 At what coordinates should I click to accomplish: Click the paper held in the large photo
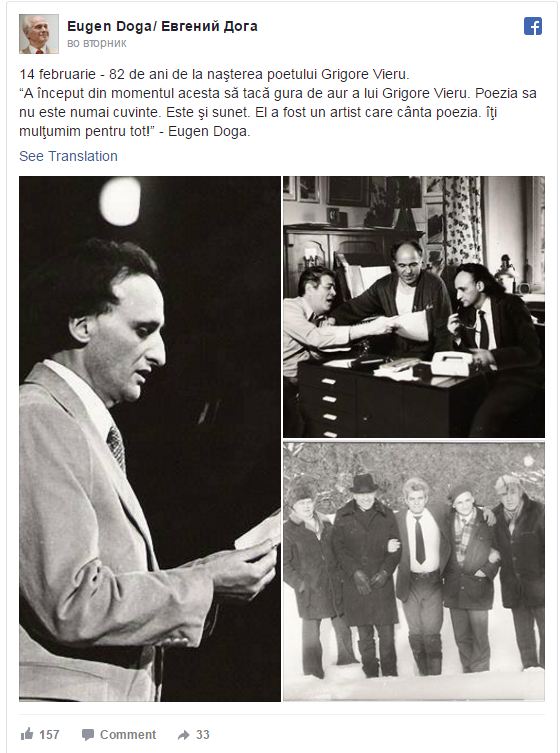pyautogui.click(x=258, y=533)
